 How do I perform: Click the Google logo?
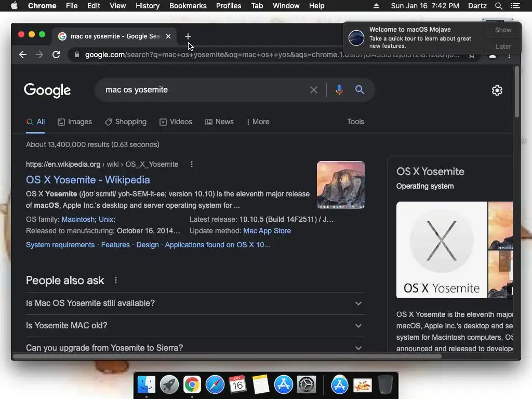(x=47, y=90)
